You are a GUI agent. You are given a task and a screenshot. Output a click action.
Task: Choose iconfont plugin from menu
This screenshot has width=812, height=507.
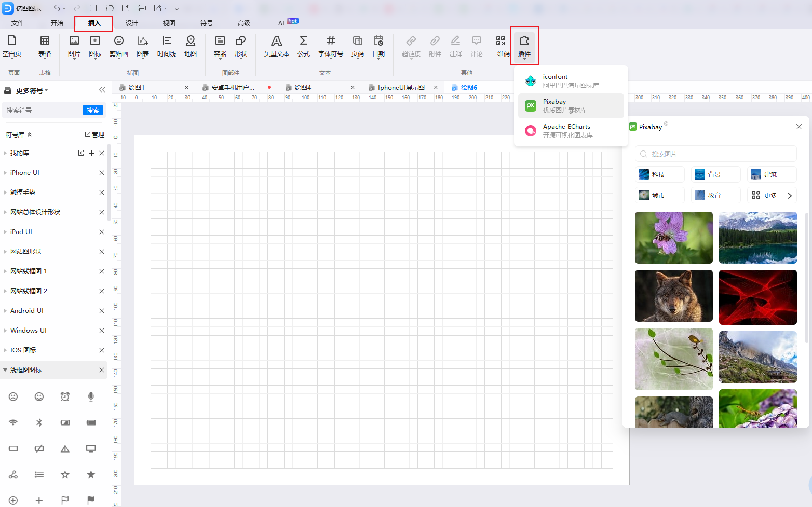[x=571, y=80]
